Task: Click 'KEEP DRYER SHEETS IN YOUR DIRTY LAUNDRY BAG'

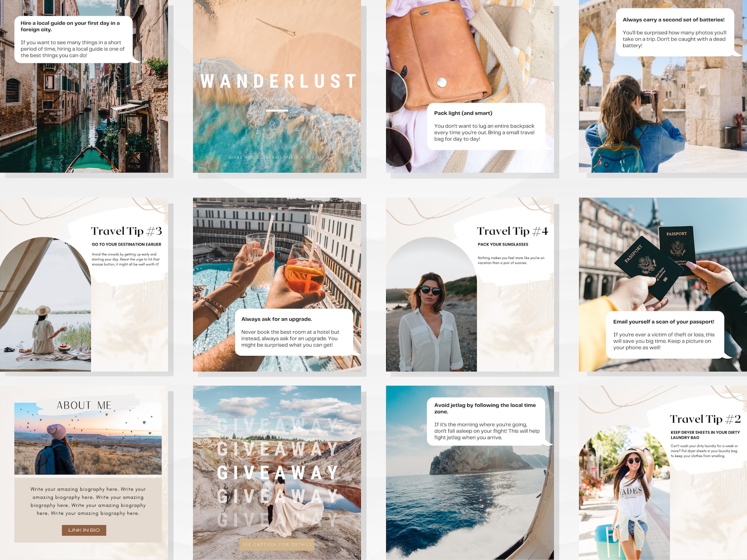Action: (705, 435)
